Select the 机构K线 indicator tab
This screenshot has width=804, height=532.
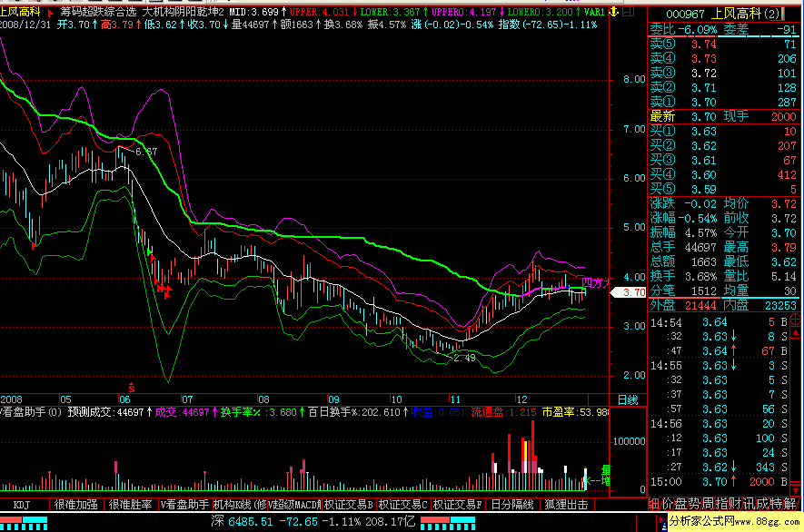pyautogui.click(x=240, y=505)
